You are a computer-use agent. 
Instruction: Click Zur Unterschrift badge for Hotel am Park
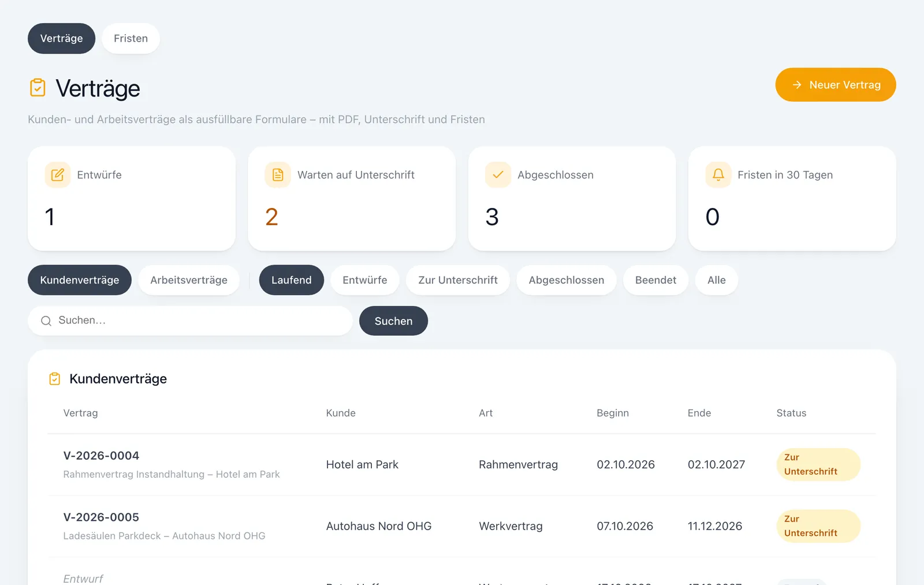coord(818,464)
